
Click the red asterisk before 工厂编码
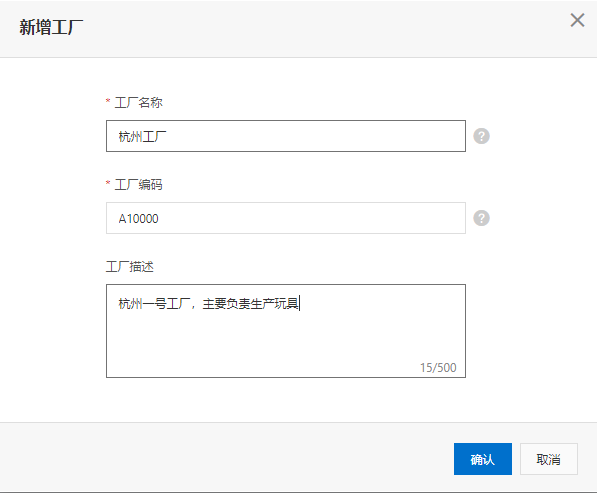click(x=108, y=183)
